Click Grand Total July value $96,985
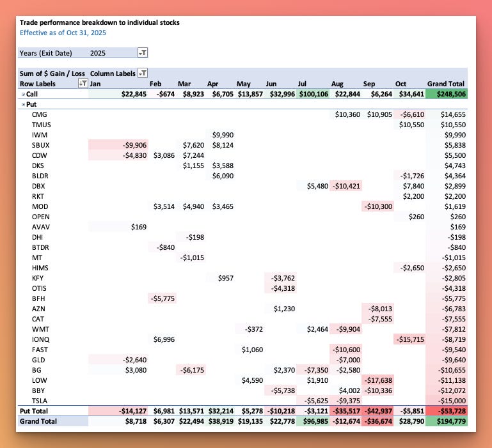Viewport: 492px width, 448px height. (315, 421)
